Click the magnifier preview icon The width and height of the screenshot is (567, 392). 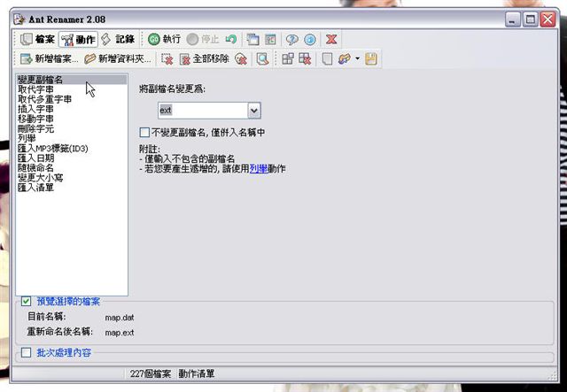[262, 59]
